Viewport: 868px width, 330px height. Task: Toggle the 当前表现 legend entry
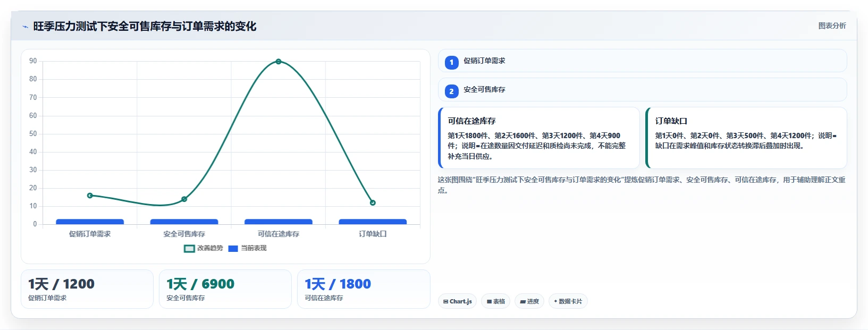pyautogui.click(x=247, y=248)
